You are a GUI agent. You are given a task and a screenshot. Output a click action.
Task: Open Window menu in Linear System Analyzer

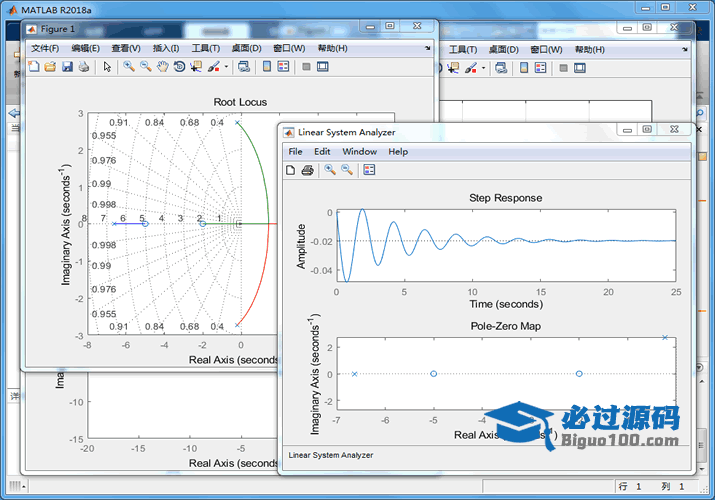tap(360, 152)
